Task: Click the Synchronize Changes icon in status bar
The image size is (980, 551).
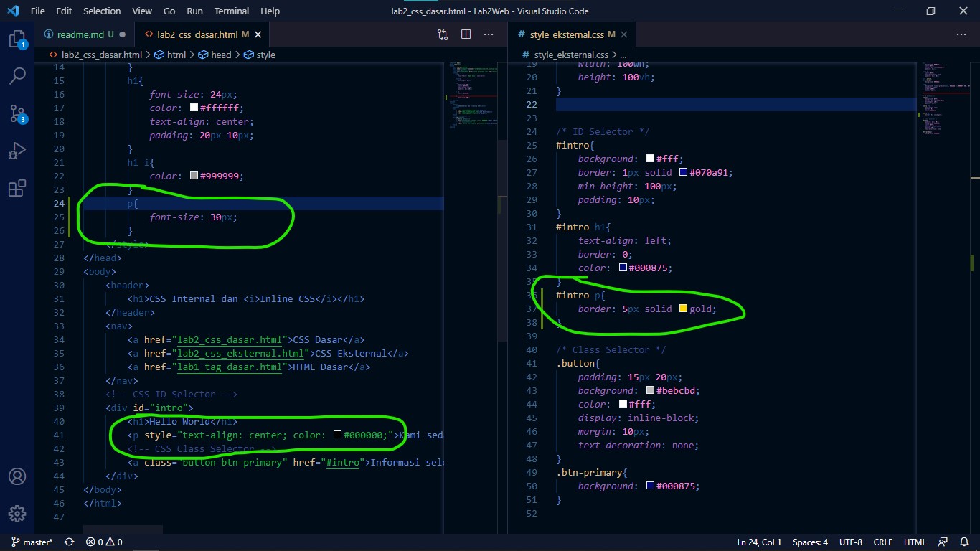Action: coord(69,542)
